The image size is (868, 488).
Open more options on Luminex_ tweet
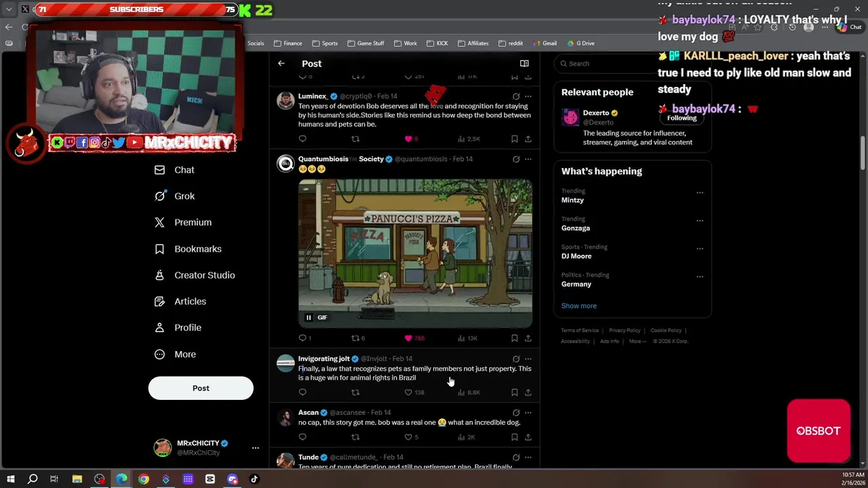pyautogui.click(x=528, y=96)
